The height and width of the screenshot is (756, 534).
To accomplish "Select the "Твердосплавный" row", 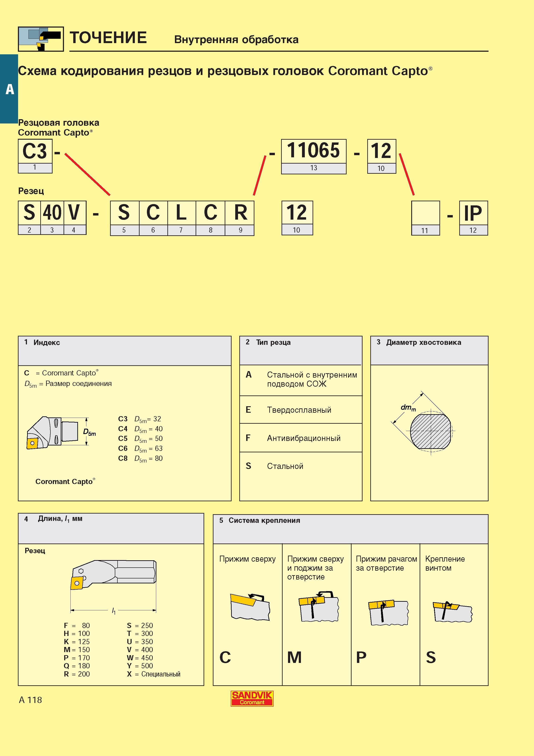I will coord(301,410).
